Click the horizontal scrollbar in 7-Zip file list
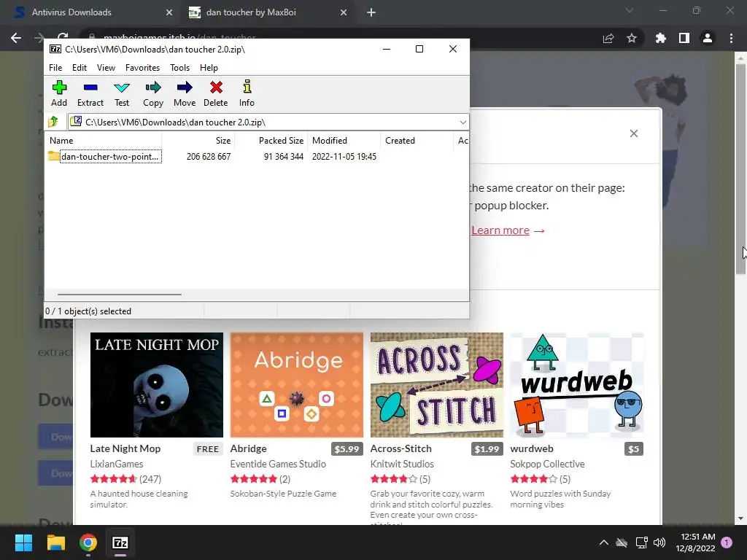Image resolution: width=747 pixels, height=560 pixels. click(x=119, y=295)
